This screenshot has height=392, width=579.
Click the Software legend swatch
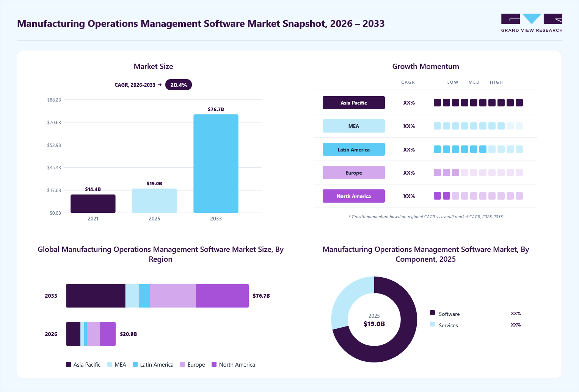(x=433, y=313)
